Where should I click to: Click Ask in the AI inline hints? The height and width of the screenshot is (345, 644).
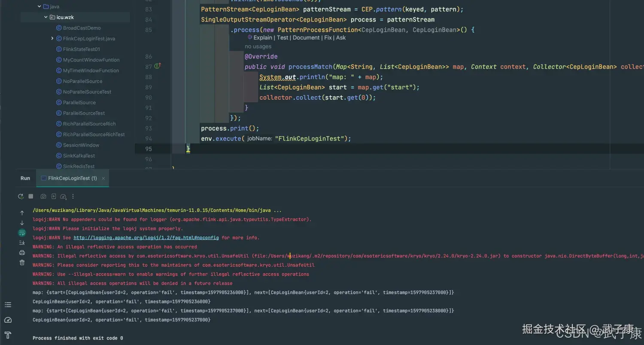341,38
